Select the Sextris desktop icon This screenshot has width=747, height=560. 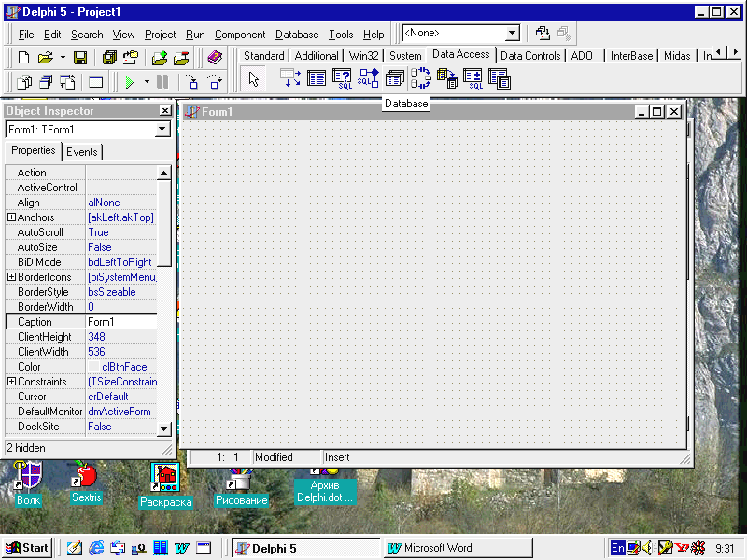click(x=86, y=483)
